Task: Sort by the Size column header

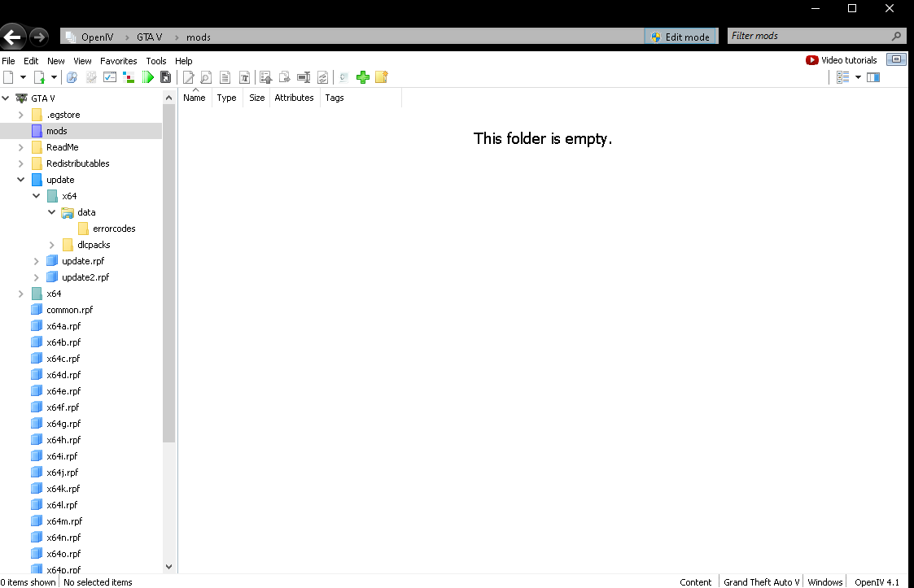Action: pyautogui.click(x=257, y=98)
